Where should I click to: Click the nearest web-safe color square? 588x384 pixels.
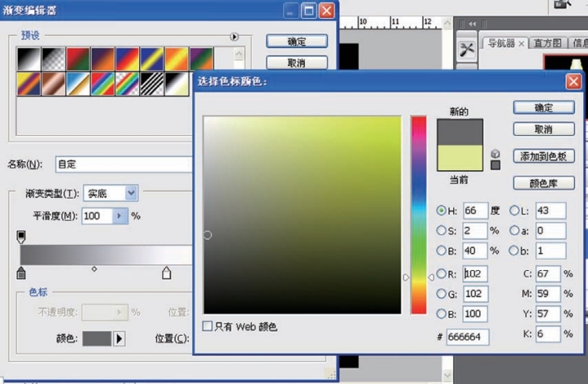[x=496, y=165]
